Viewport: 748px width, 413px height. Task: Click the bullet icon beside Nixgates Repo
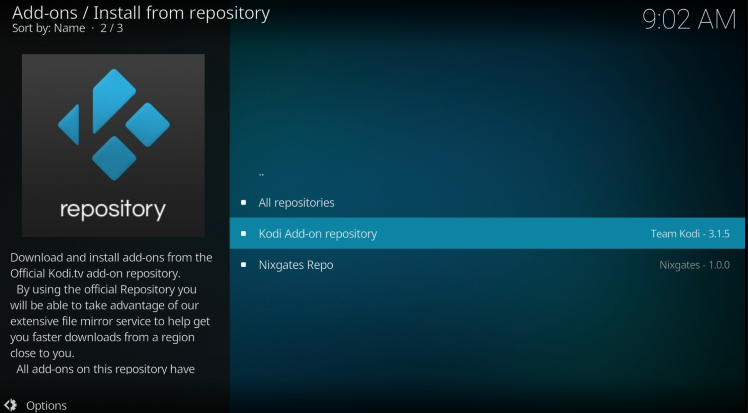(x=243, y=265)
